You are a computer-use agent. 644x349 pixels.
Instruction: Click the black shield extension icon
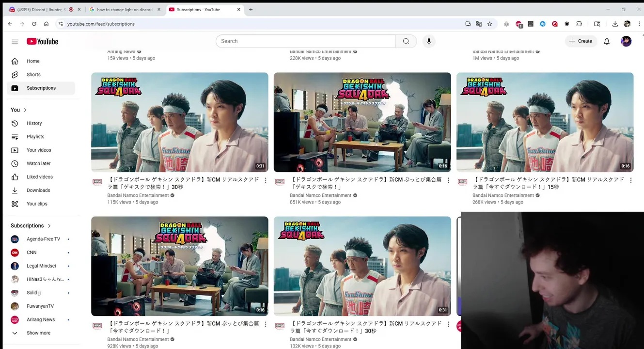click(567, 24)
